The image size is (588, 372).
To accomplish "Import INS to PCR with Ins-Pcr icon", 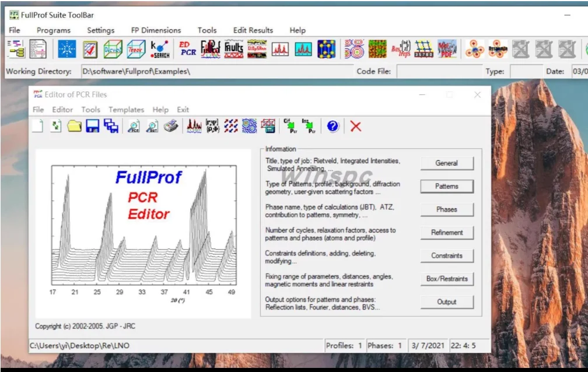I will [309, 126].
